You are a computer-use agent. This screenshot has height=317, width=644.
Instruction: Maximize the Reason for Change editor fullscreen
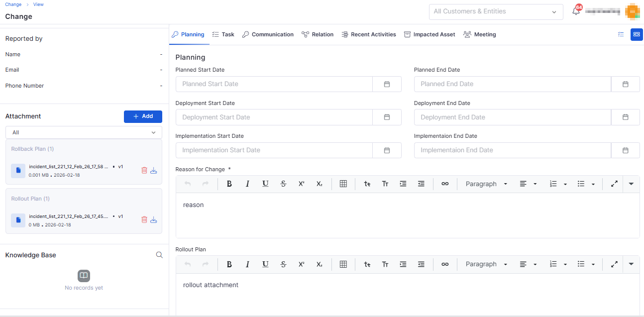click(614, 184)
